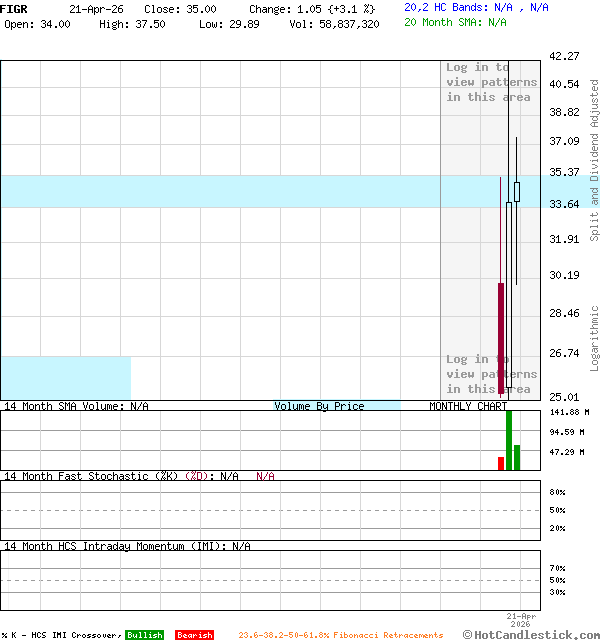Click the red Bearish legend badge

pyautogui.click(x=194, y=635)
